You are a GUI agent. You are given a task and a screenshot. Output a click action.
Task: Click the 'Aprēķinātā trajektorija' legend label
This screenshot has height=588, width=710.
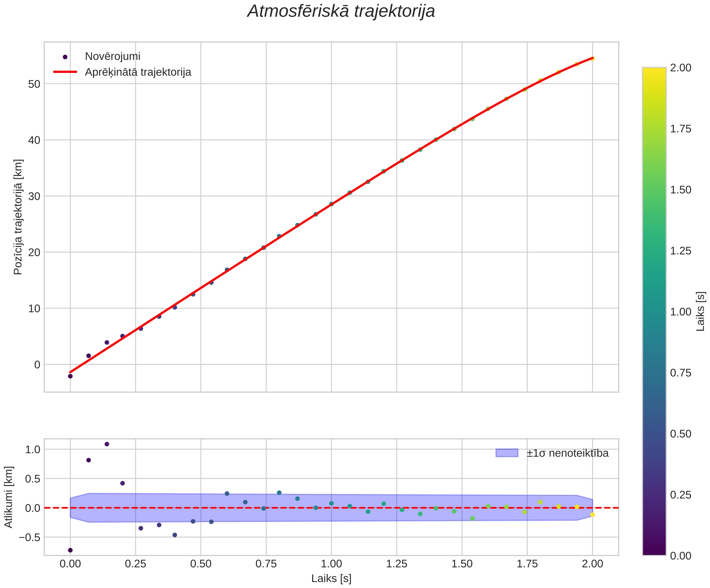click(138, 72)
